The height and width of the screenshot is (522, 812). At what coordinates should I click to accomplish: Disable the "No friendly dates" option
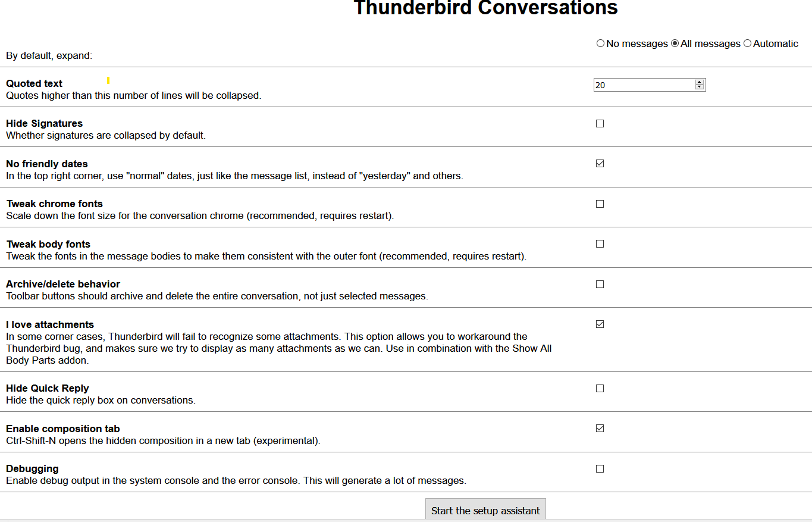600,163
